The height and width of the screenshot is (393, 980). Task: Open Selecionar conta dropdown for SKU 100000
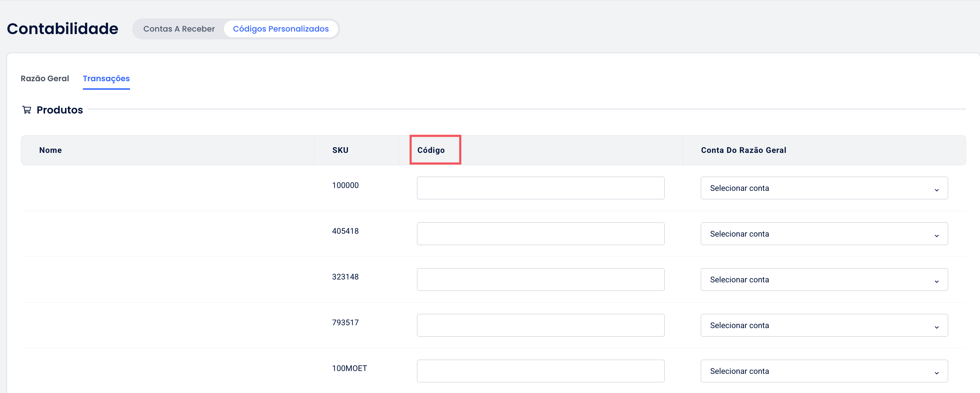pos(824,188)
